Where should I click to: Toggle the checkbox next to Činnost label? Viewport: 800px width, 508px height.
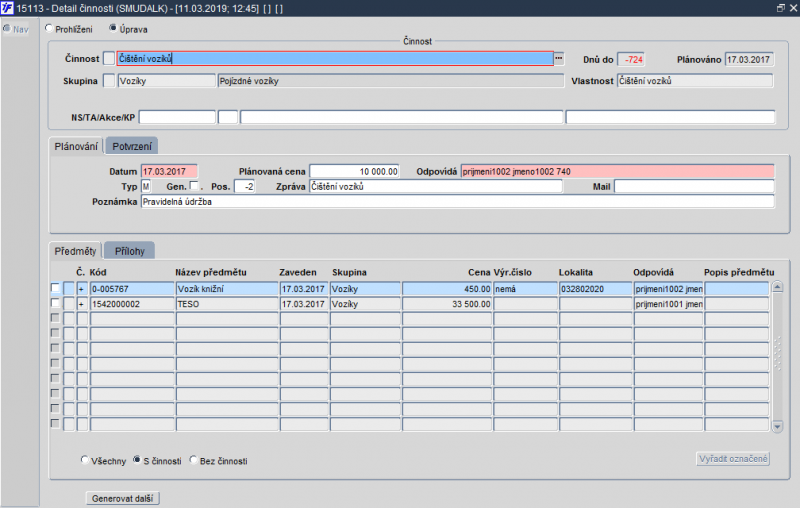pyautogui.click(x=109, y=59)
